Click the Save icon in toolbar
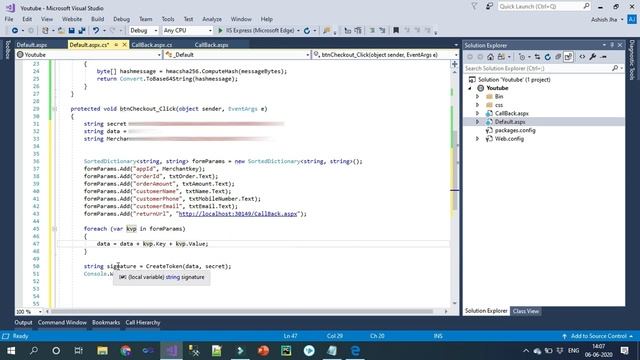 point(71,31)
